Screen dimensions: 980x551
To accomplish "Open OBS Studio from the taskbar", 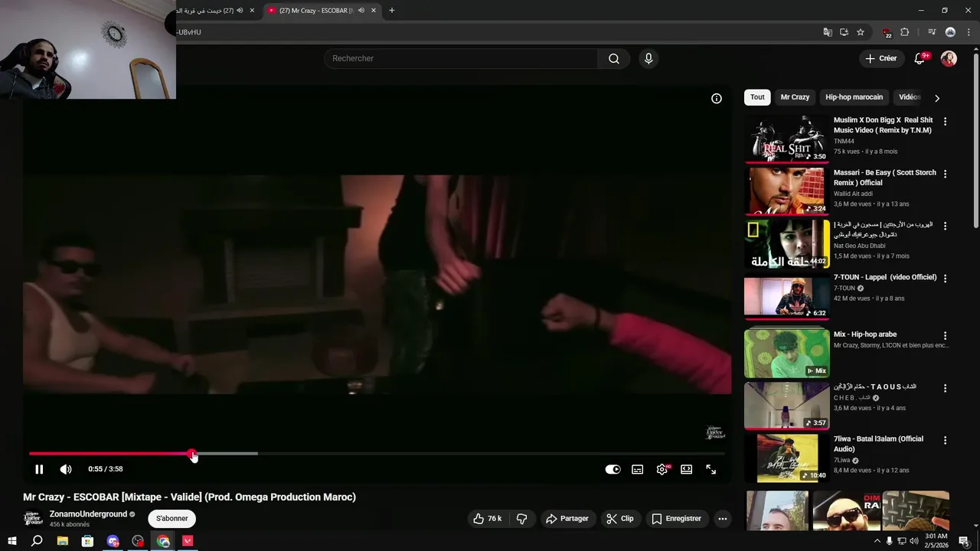I will (x=138, y=541).
